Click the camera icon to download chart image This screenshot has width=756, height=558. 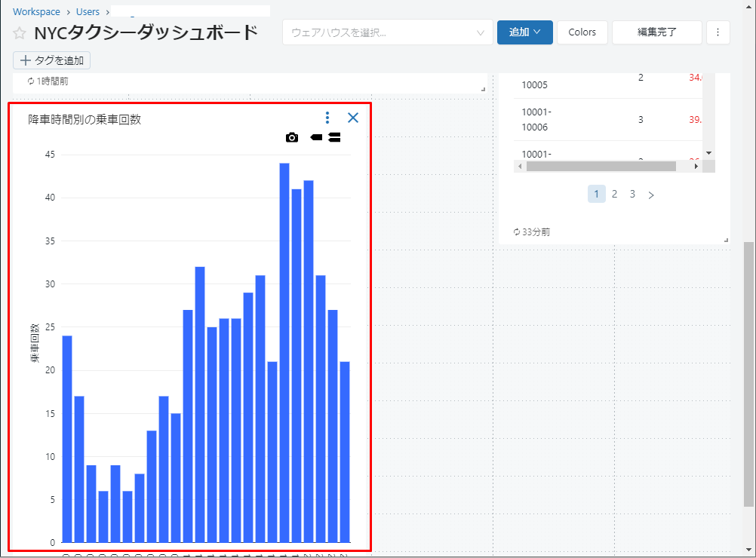[292, 137]
